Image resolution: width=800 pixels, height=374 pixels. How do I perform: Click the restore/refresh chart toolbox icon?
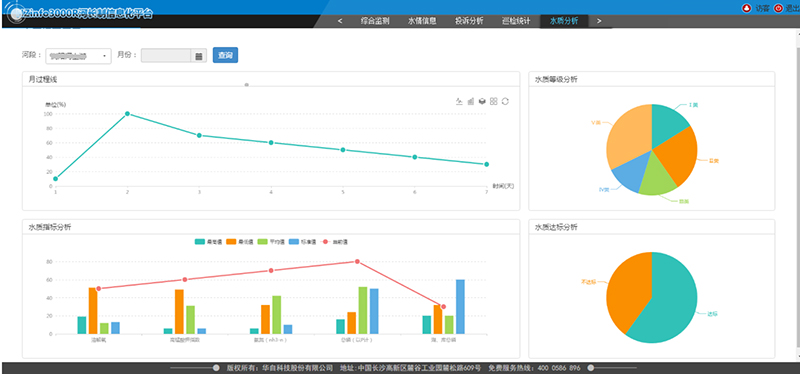505,101
